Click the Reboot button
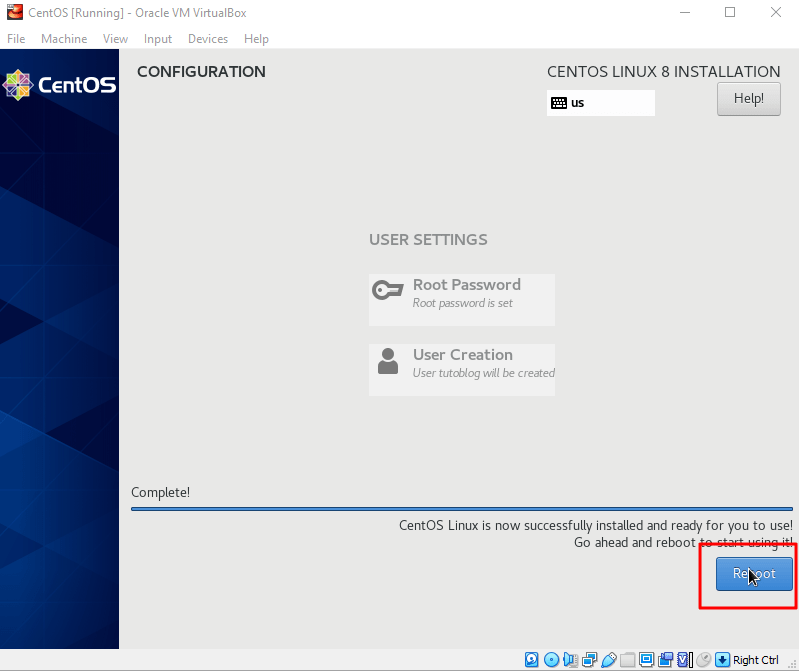 [754, 574]
